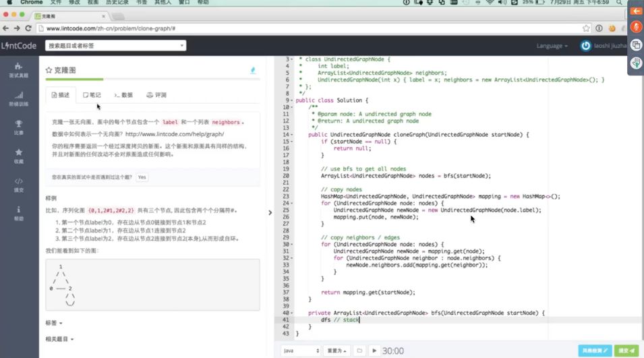The image size is (644, 358).
Task: Collapse the panel with the middle divider arrow
Action: click(270, 212)
